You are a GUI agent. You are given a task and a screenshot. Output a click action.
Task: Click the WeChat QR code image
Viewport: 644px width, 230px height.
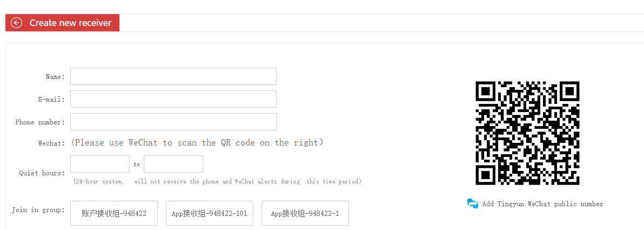(527, 133)
